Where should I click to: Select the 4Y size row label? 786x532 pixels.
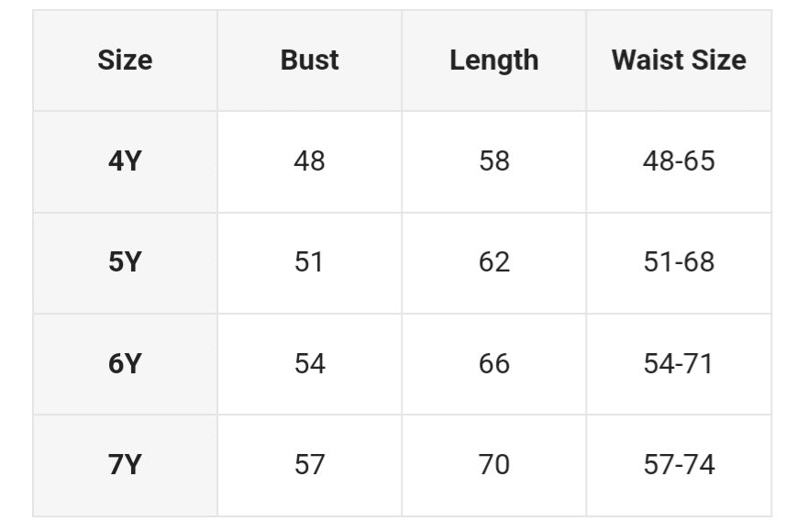[125, 161]
